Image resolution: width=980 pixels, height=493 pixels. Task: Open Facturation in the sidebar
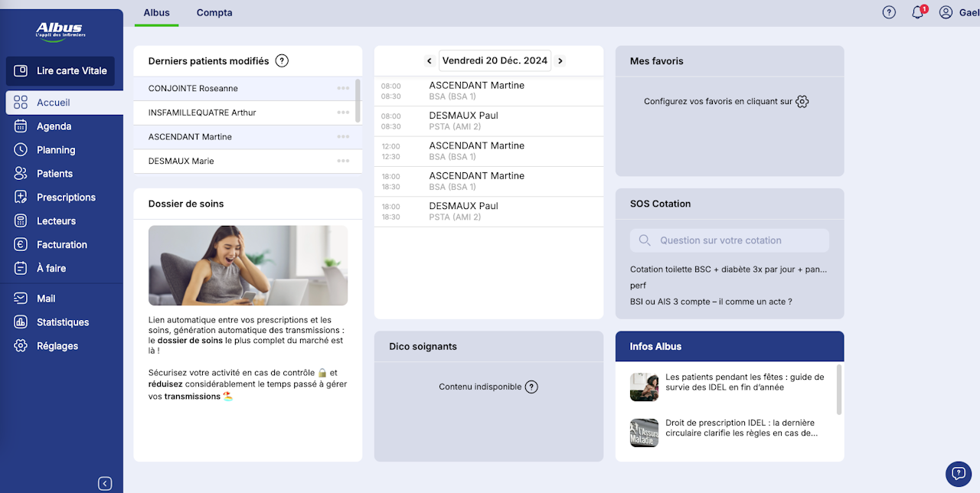pyautogui.click(x=61, y=244)
